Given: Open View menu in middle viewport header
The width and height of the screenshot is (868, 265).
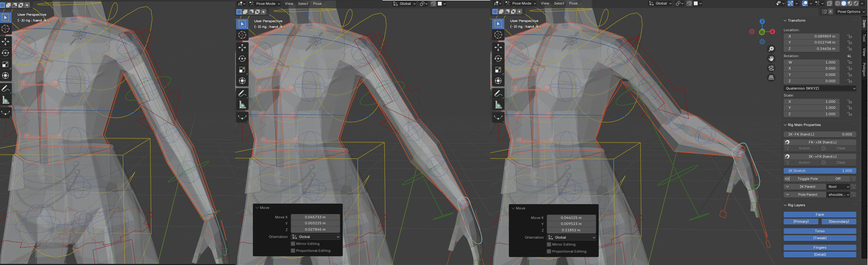Looking at the screenshot, I should [x=289, y=3].
